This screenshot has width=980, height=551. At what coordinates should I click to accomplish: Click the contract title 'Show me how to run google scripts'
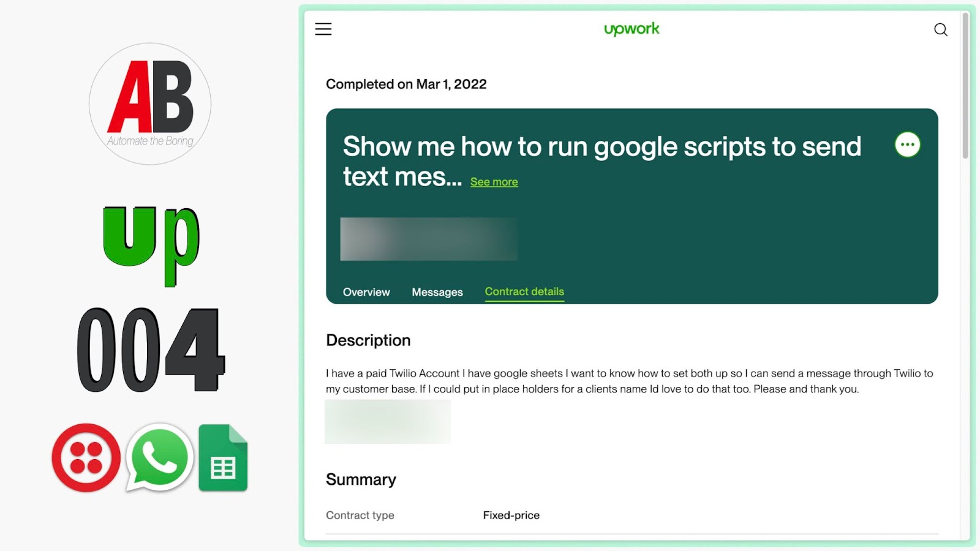(x=602, y=162)
